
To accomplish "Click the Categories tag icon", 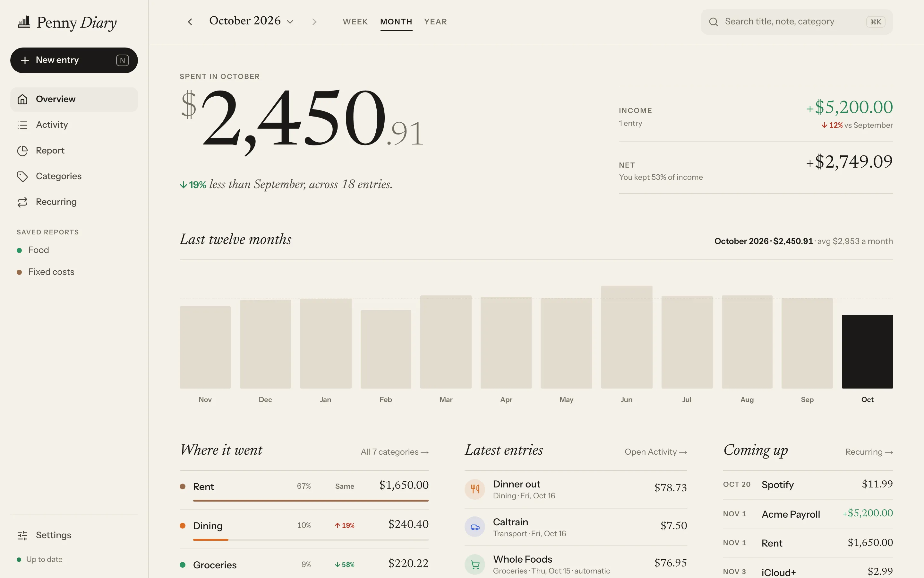I will (x=22, y=176).
